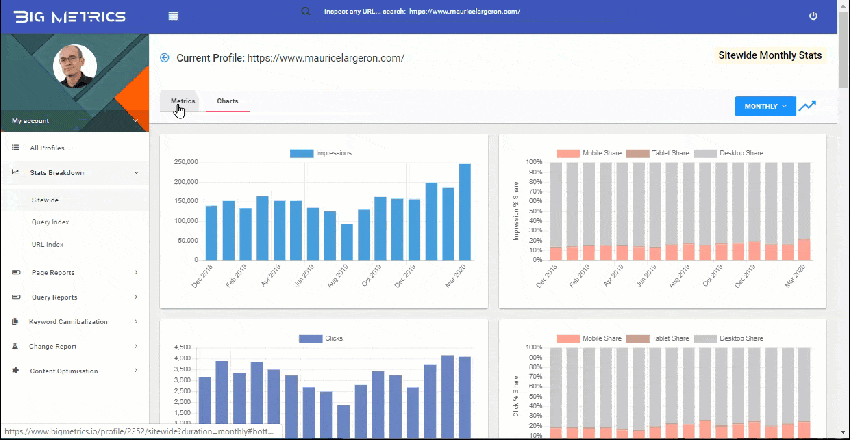The height and width of the screenshot is (440, 850).
Task: Expand the Keyword Cannibalization chevron
Action: click(136, 321)
